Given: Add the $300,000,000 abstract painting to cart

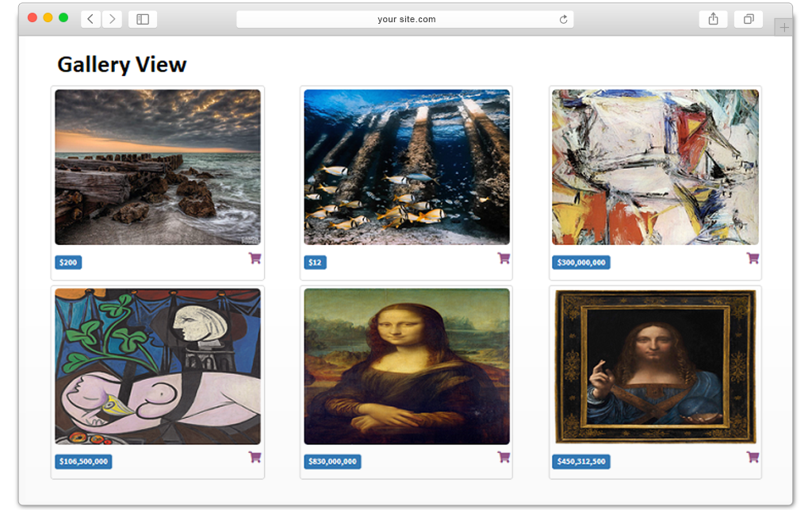Looking at the screenshot, I should tap(753, 258).
